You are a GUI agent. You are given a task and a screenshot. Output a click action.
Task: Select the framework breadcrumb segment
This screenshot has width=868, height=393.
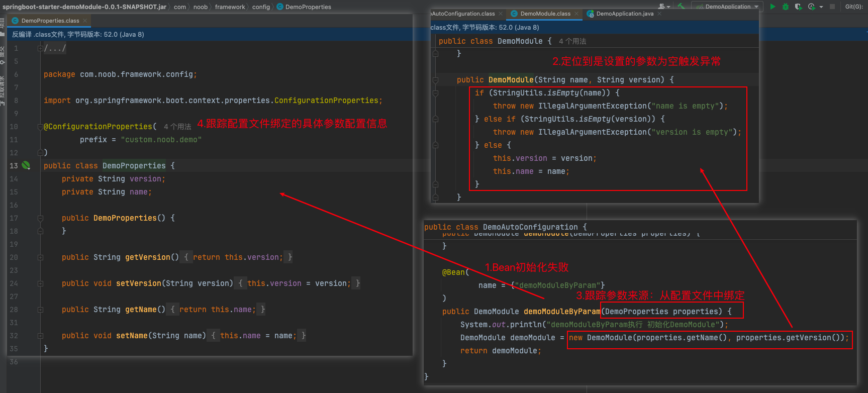pyautogui.click(x=230, y=7)
